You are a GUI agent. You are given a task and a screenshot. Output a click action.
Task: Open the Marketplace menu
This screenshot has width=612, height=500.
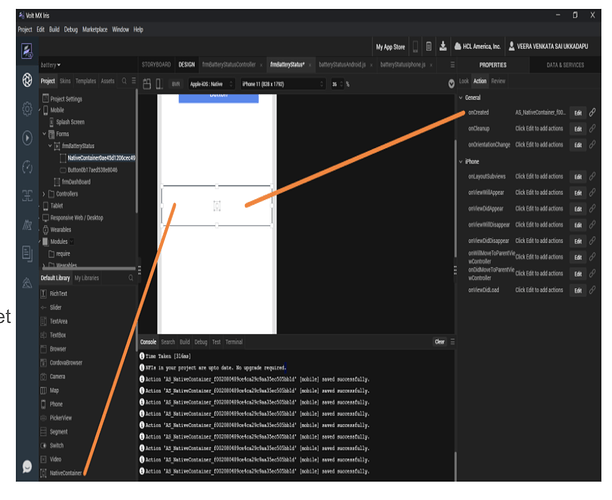(95, 29)
